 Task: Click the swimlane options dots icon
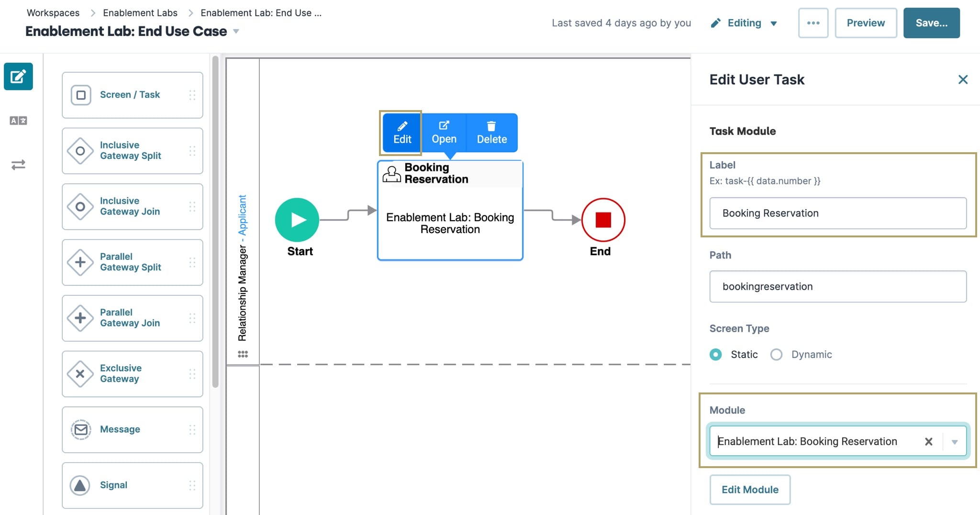243,354
